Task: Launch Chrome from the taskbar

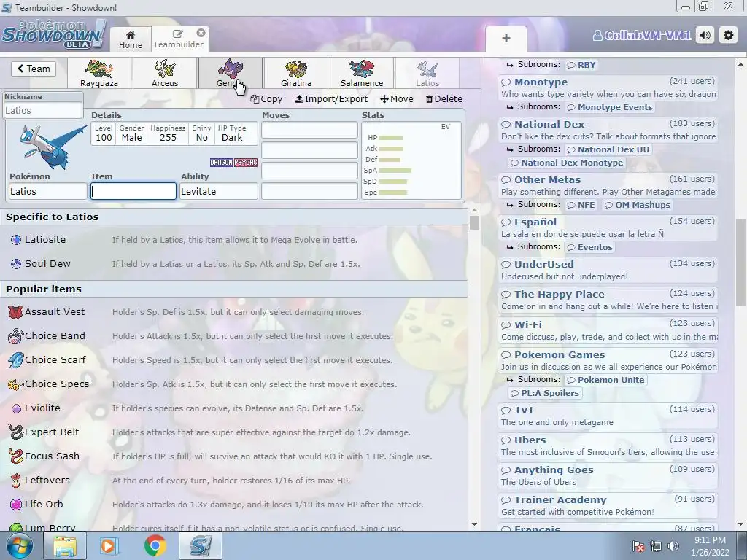Action: pyautogui.click(x=155, y=545)
